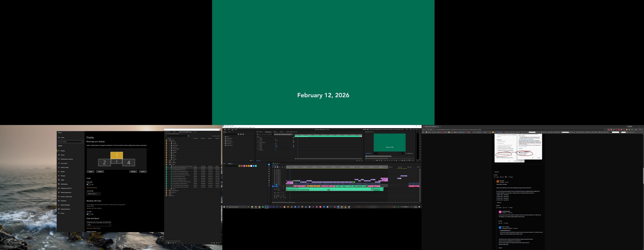The width and height of the screenshot is (644, 250).
Task: Open Spotify from the Windows taskbar
Action: pos(263,207)
